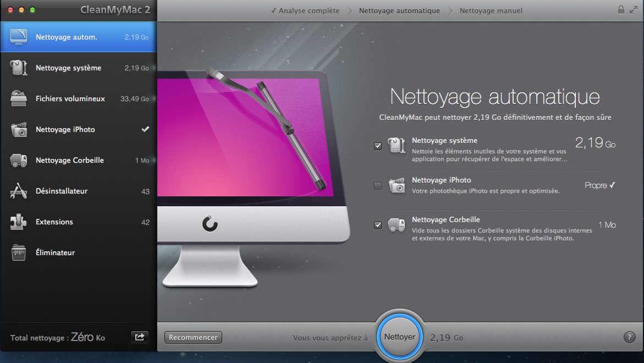Click the Nettoyage automatique breadcrumb step
644x363 pixels.
[399, 10]
